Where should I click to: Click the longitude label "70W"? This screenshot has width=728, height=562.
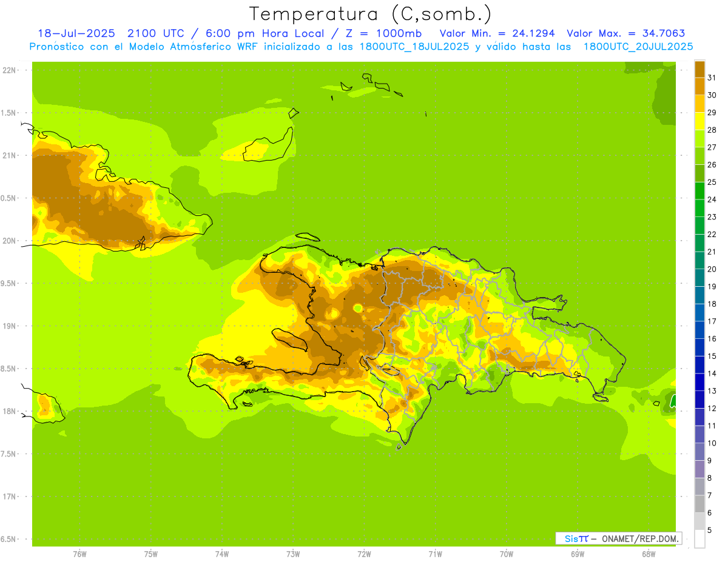(x=507, y=554)
